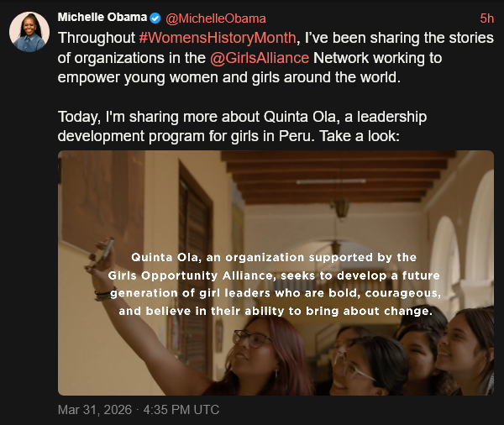Play the Quinta Ola video preview
The image size is (504, 425).
276,273
